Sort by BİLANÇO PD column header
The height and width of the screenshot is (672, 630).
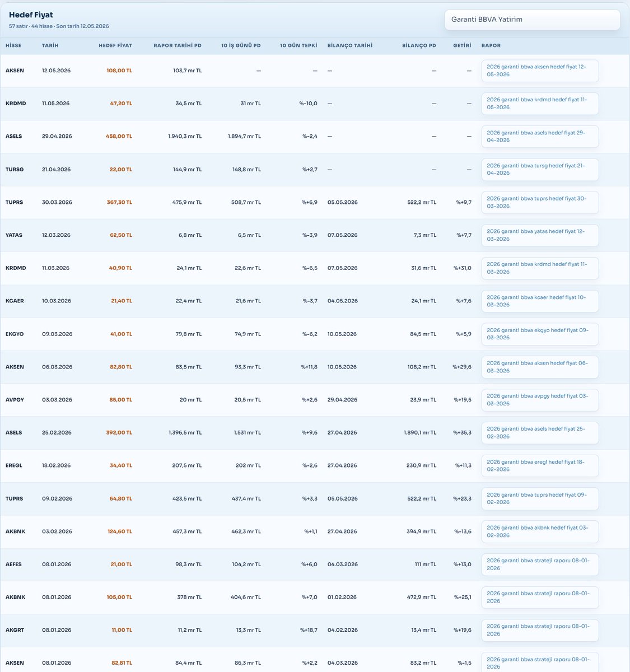click(x=419, y=45)
